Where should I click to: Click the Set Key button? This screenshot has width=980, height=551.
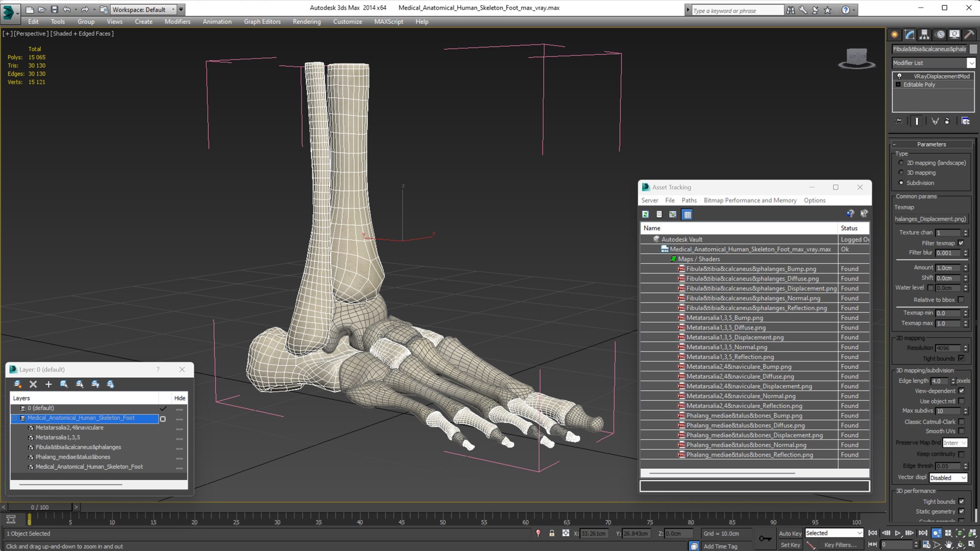pos(790,545)
